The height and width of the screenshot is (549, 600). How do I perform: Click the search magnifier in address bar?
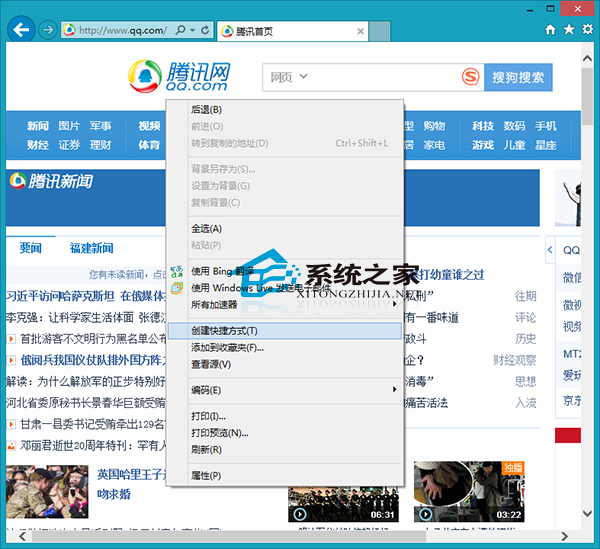tap(180, 30)
